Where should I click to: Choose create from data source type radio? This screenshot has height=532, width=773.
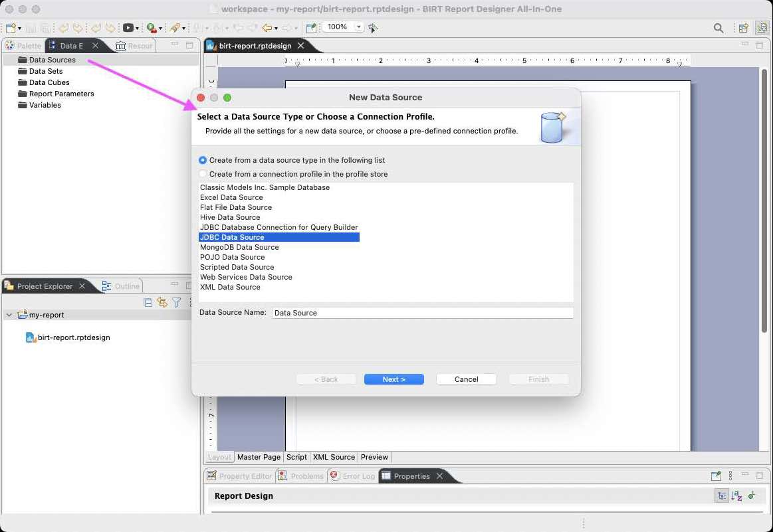click(x=203, y=160)
